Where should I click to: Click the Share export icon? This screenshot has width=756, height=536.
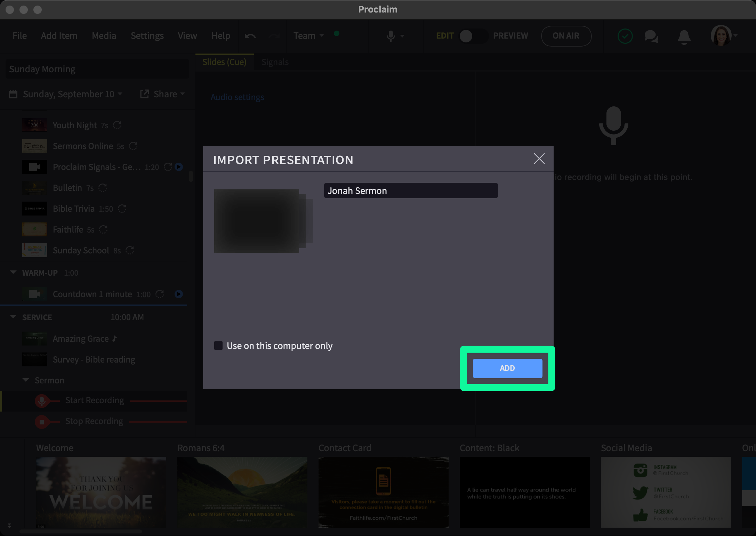[145, 94]
